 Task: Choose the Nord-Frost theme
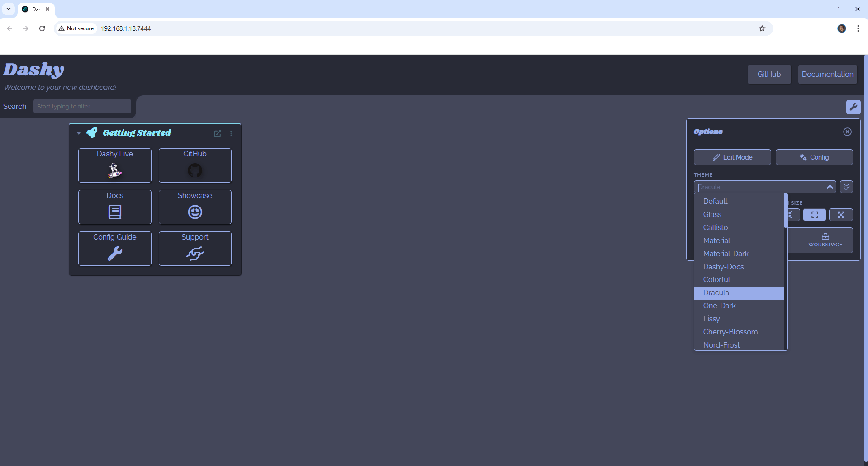tap(739, 345)
